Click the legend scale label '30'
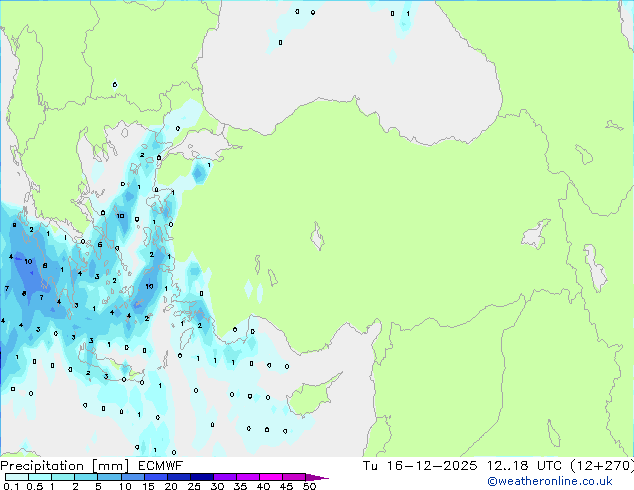 (x=217, y=486)
